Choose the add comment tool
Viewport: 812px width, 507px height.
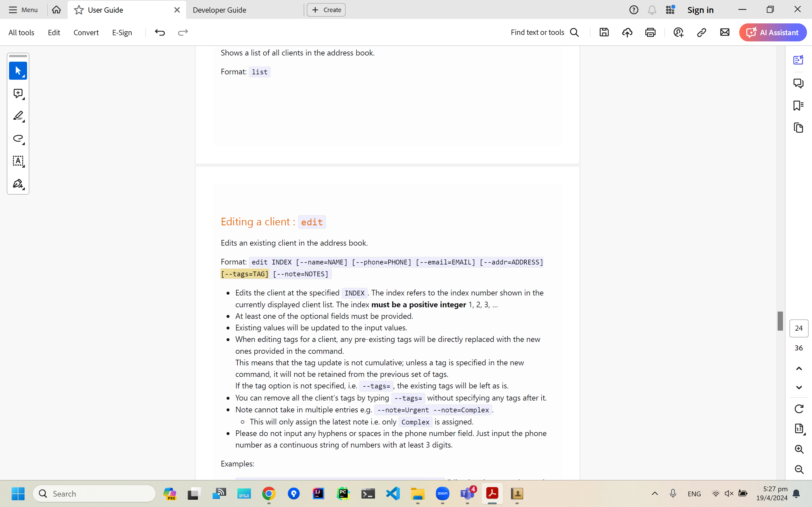coord(18,94)
